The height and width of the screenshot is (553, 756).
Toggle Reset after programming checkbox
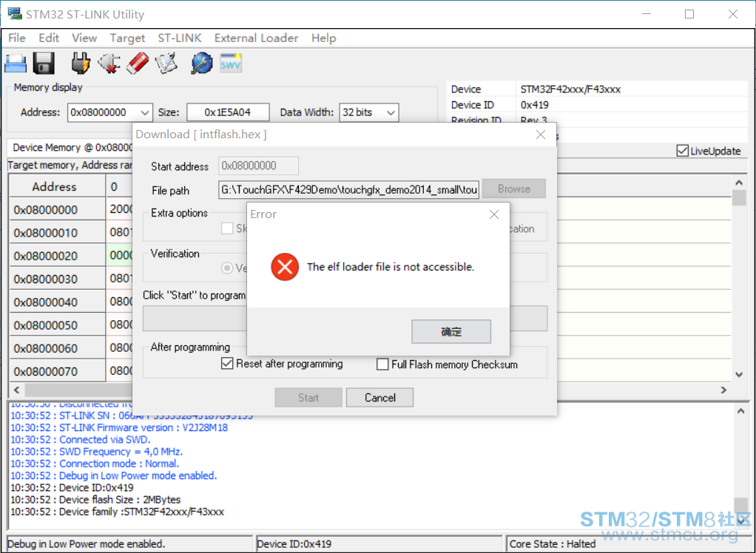point(226,364)
